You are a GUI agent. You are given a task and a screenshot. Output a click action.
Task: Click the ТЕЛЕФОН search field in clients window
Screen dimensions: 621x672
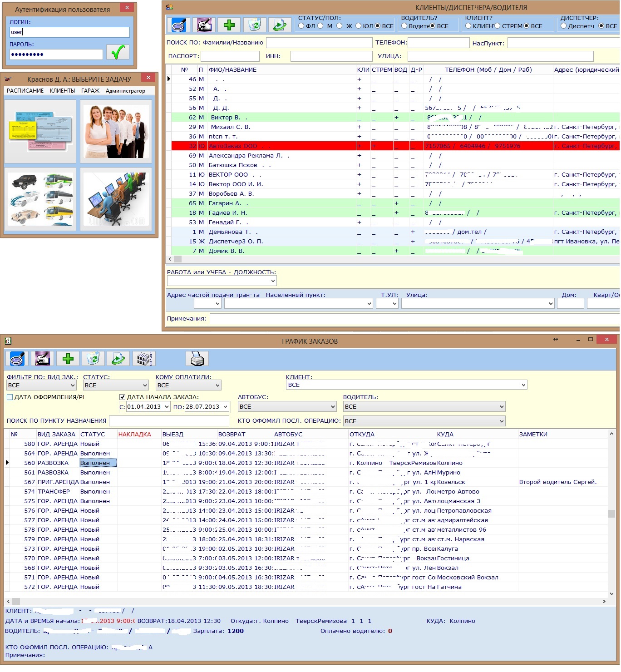[439, 43]
